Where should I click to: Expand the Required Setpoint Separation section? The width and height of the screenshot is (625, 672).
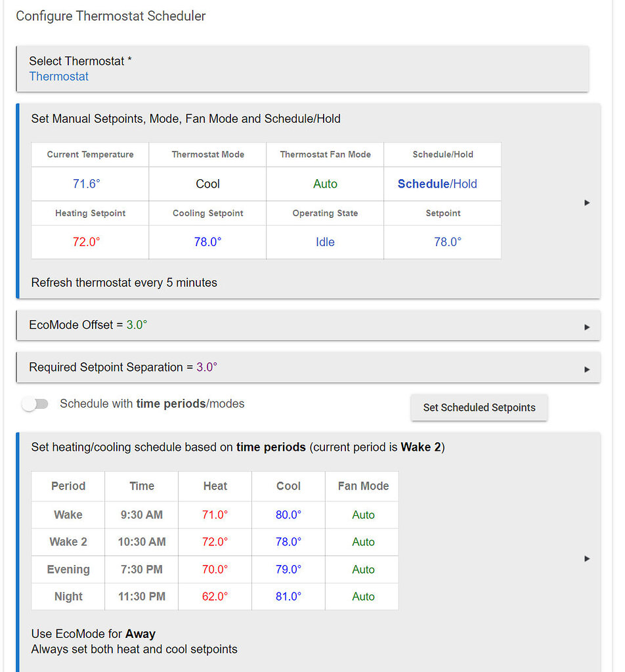pyautogui.click(x=586, y=368)
